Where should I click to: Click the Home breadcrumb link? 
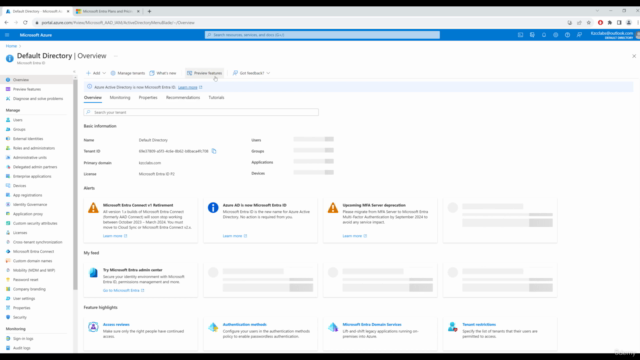coord(11,46)
